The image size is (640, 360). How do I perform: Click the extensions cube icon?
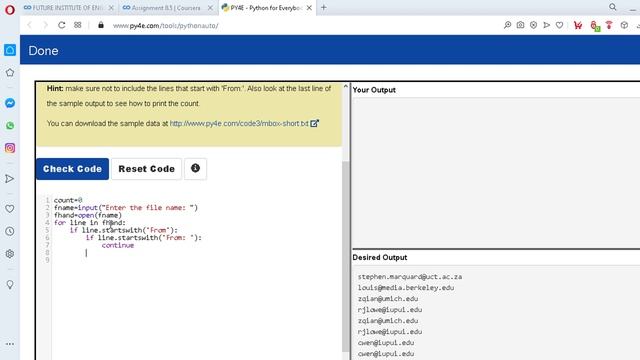pos(624,25)
